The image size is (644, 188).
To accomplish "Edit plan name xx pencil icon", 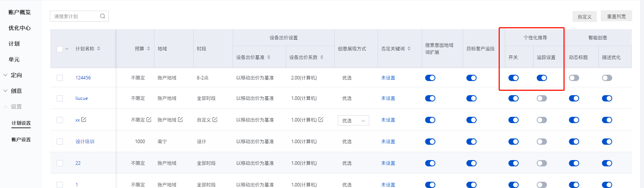I will 84,120.
